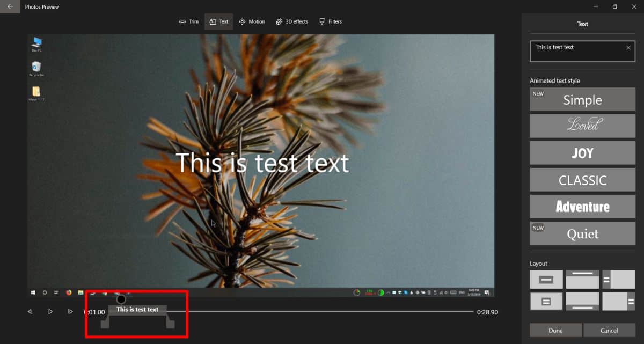Clear the text box with the X
This screenshot has height=344, width=644.
click(628, 48)
